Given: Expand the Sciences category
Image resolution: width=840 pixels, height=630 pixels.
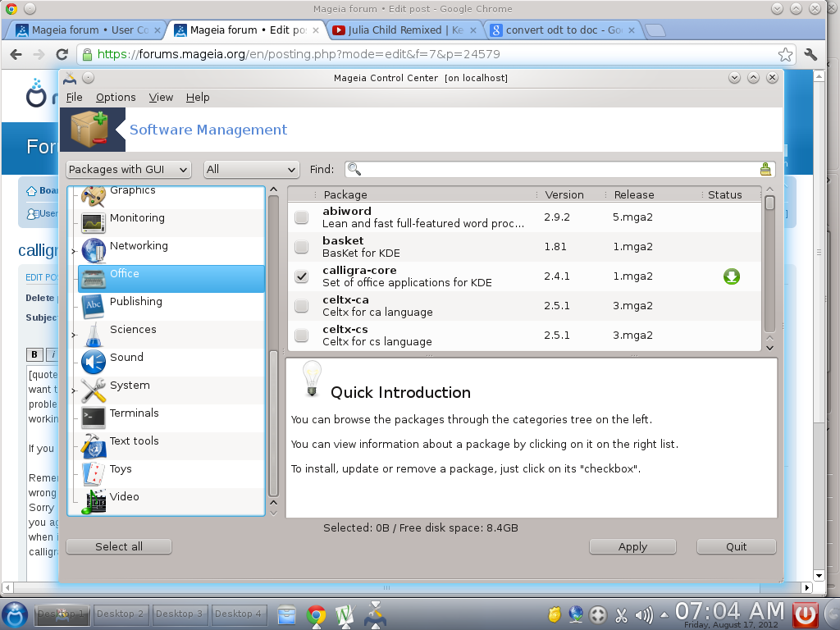Looking at the screenshot, I should (x=74, y=335).
